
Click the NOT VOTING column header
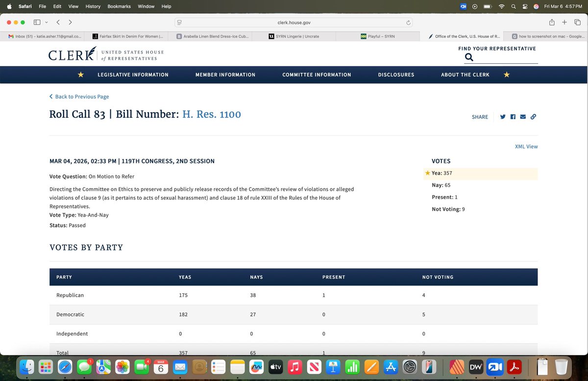pyautogui.click(x=438, y=277)
